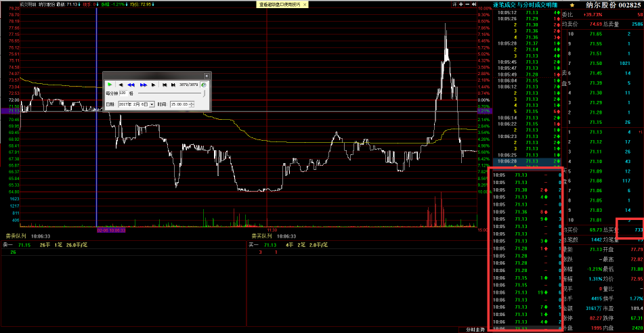This screenshot has width=644, height=333.
Task: Click the blue fast forward arrows
Action: click(x=144, y=85)
